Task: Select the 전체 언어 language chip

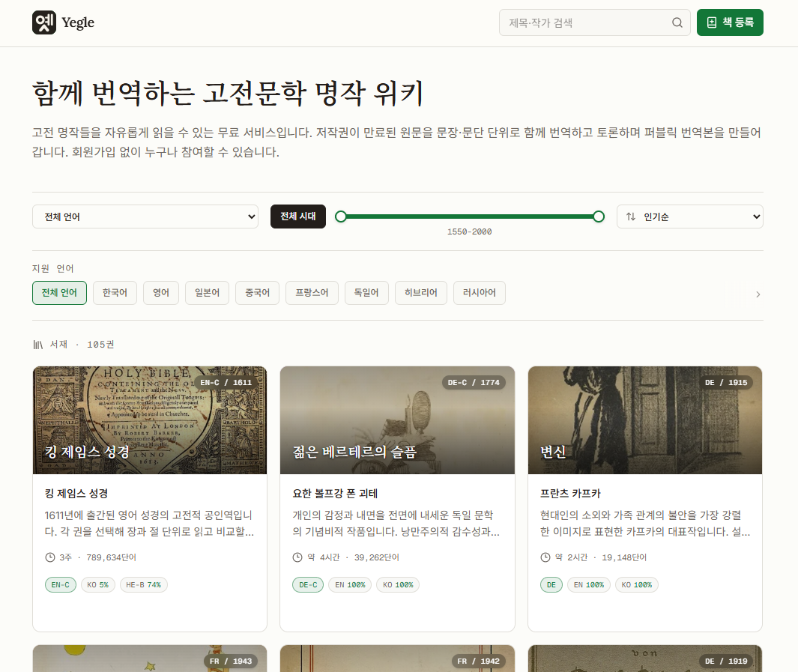Action: tap(59, 293)
